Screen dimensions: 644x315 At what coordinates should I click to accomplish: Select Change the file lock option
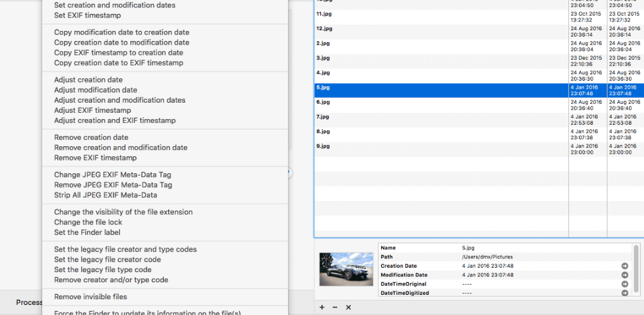coord(88,222)
